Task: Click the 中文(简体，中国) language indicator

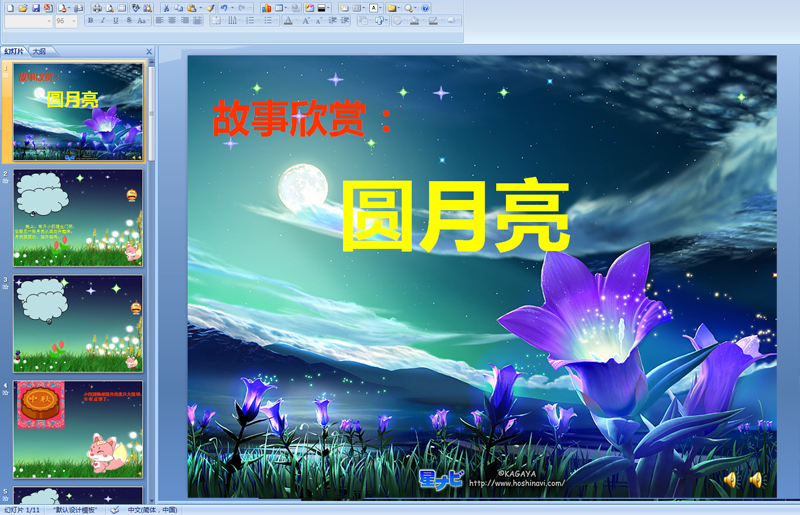Action: pos(152,510)
